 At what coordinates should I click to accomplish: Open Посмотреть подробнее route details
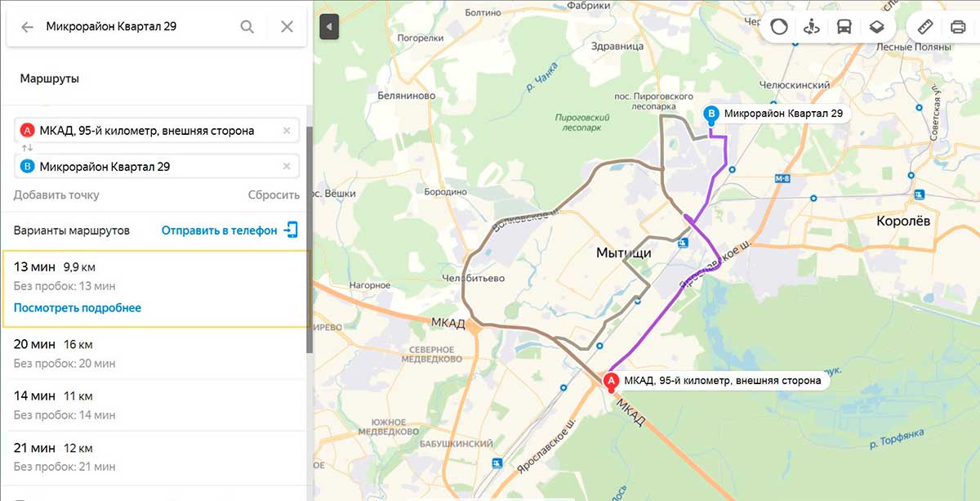(78, 308)
